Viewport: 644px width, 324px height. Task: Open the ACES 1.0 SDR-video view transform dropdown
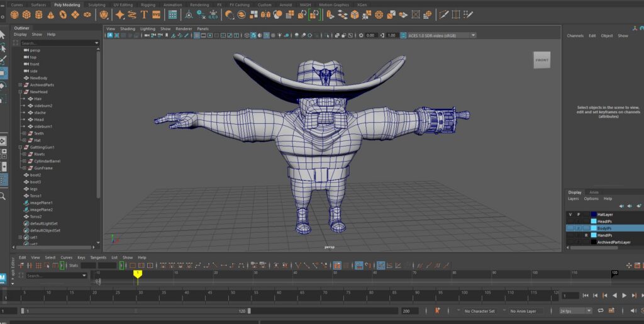[441, 35]
